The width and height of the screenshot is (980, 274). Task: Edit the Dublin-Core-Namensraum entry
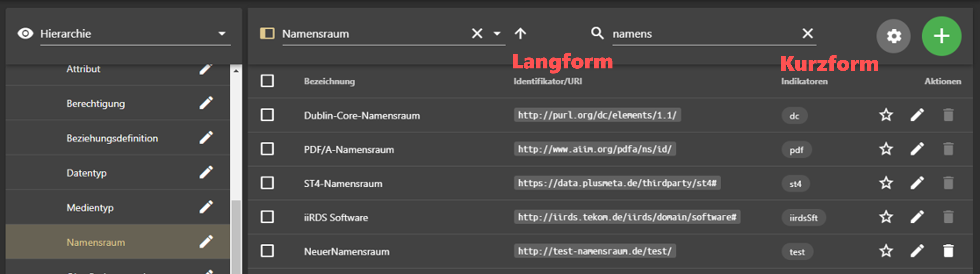click(917, 115)
